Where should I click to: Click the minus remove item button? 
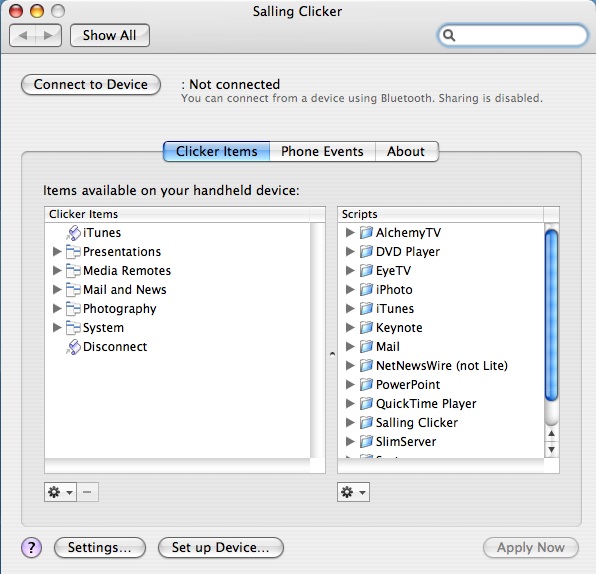tap(87, 492)
